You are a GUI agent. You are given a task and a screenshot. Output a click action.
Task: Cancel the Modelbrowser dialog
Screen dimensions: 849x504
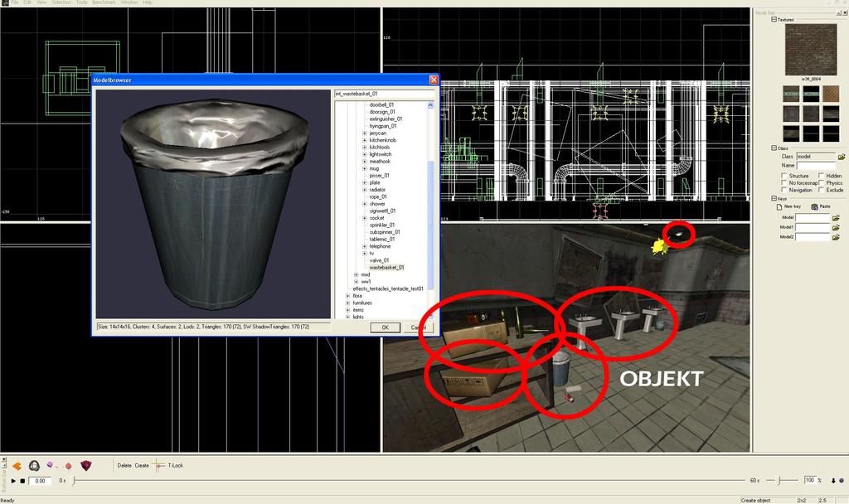(x=419, y=327)
